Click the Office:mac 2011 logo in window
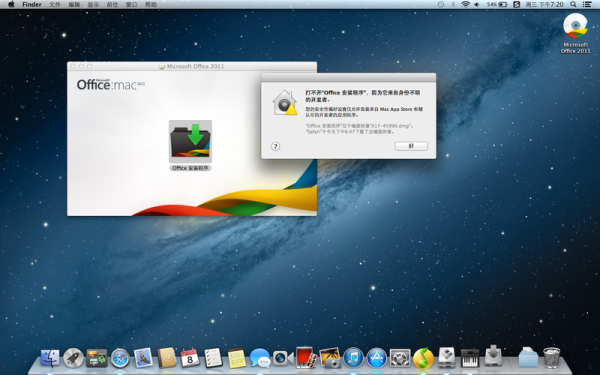Viewport: 600px width, 375px height. click(111, 84)
